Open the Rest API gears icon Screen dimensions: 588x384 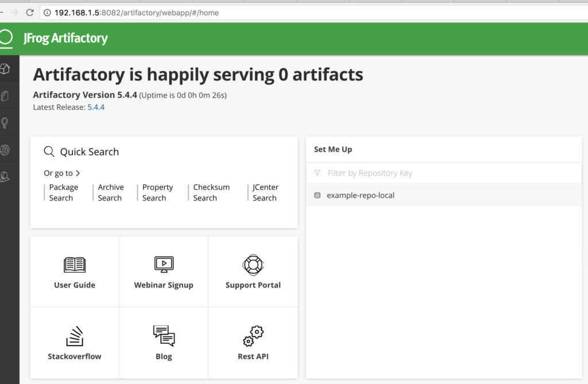[253, 336]
